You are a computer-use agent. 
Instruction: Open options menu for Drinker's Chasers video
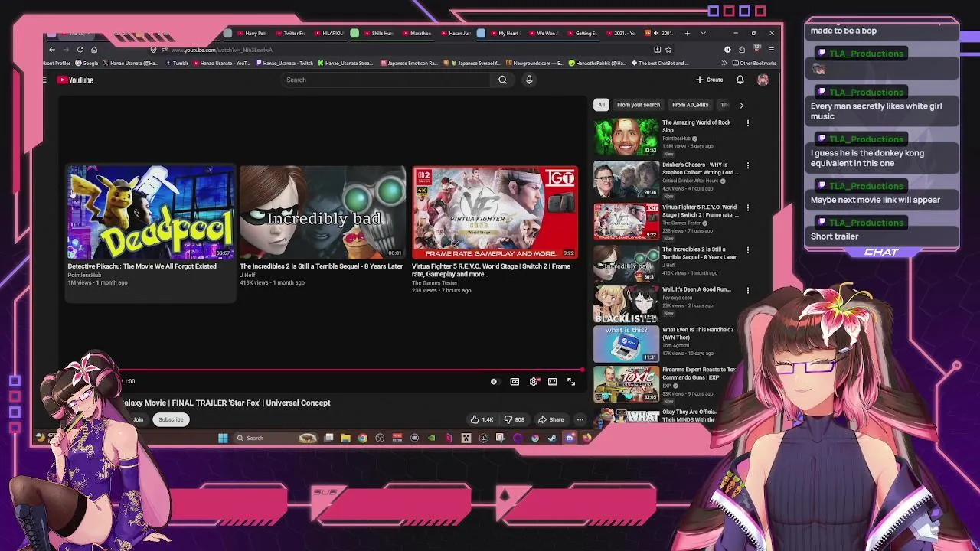748,165
